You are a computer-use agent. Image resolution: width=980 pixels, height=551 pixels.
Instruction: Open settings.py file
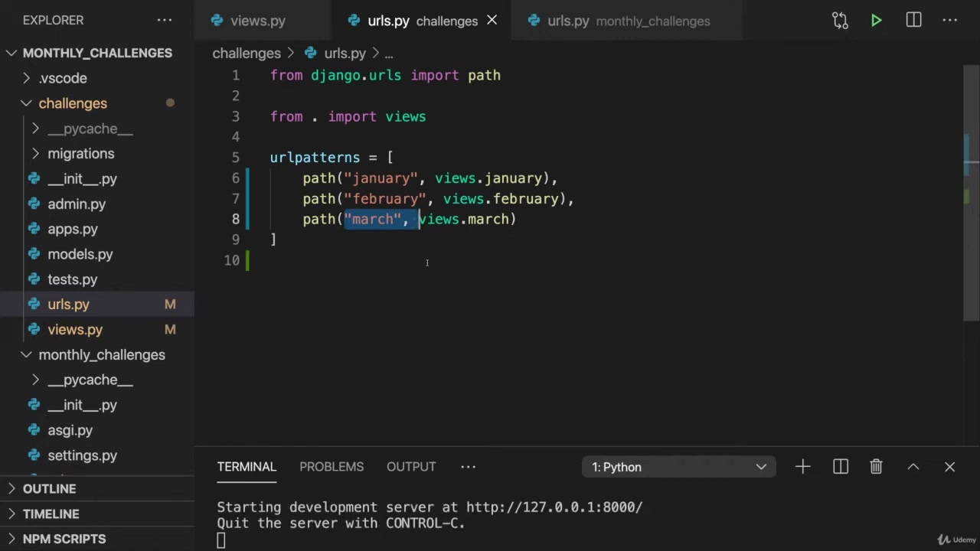pos(97,456)
